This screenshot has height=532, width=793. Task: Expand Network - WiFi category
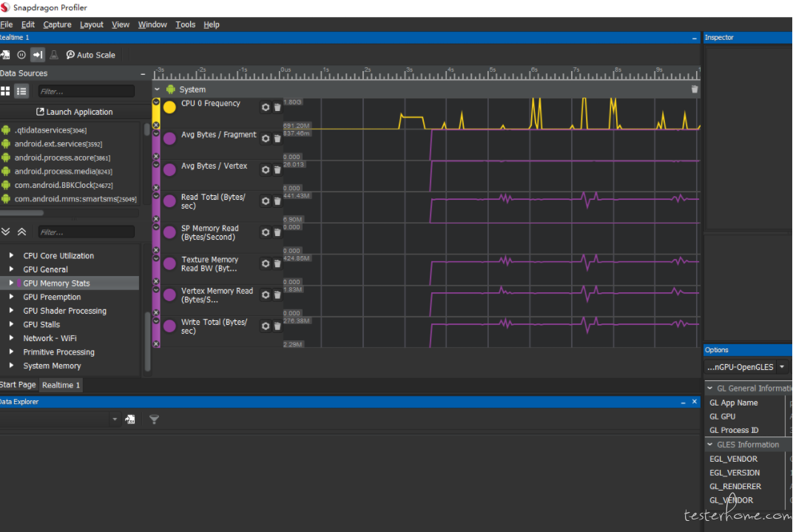coord(11,338)
